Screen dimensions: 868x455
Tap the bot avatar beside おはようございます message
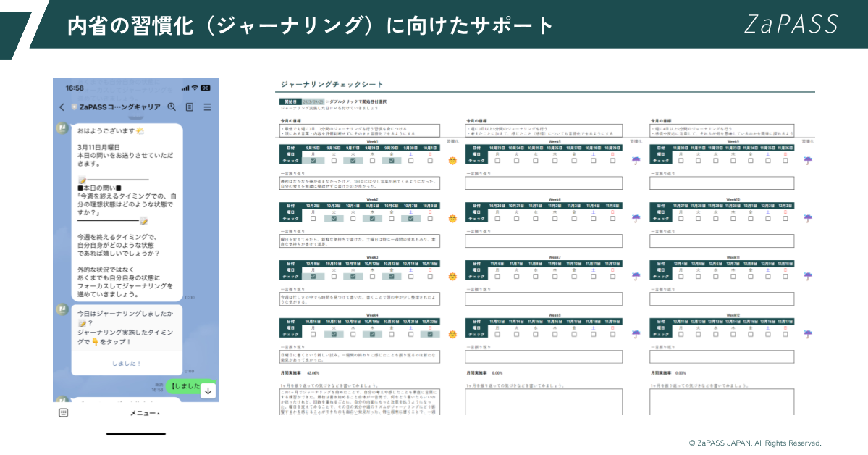pos(62,129)
